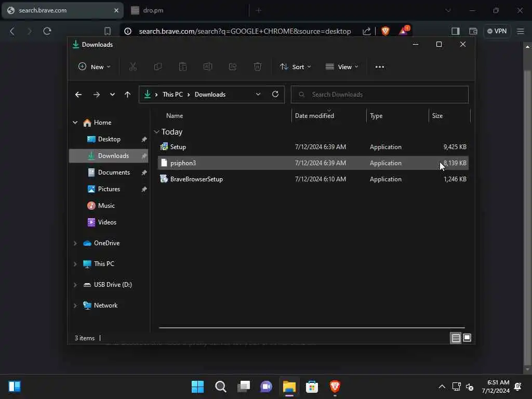
Task: Click Brave share page icon
Action: coord(366,31)
